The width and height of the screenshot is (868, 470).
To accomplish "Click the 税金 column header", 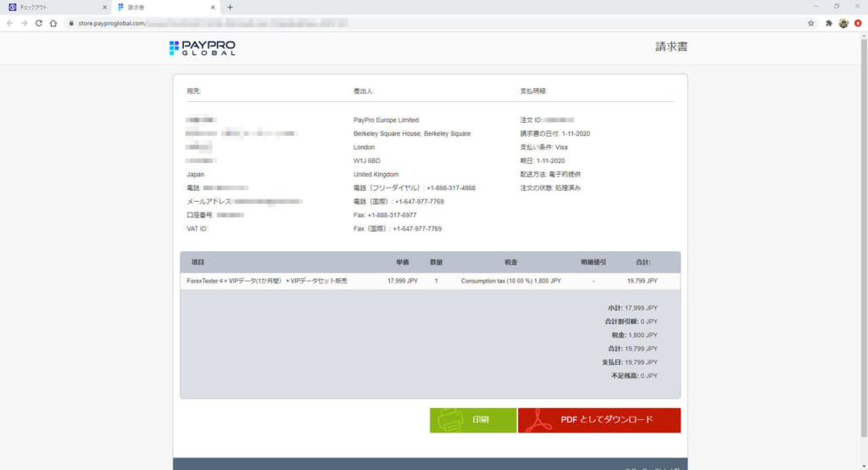I will pos(511,262).
